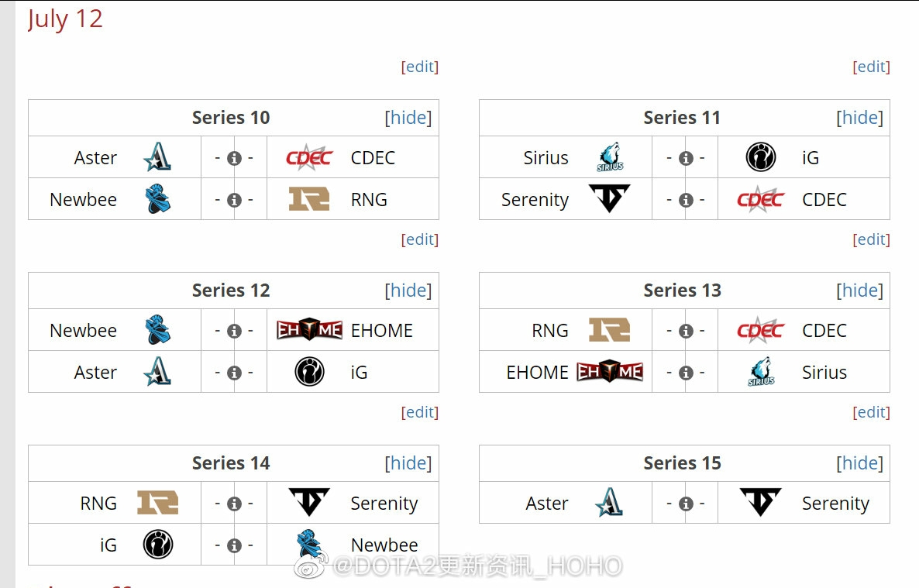The width and height of the screenshot is (919, 588).
Task: Collapse Series 15 using hide link
Action: [859, 463]
